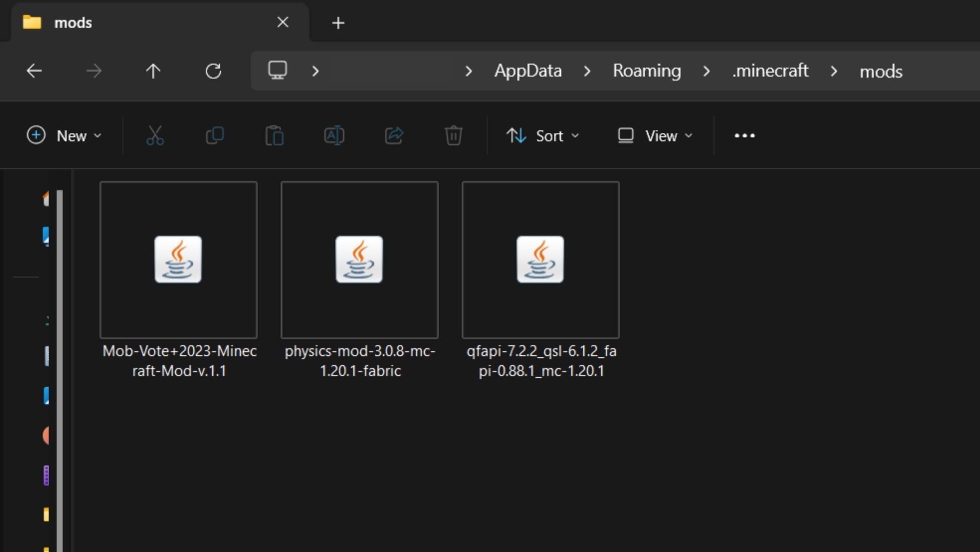This screenshot has width=980, height=552.
Task: Click the Copy icon in toolbar
Action: 215,136
